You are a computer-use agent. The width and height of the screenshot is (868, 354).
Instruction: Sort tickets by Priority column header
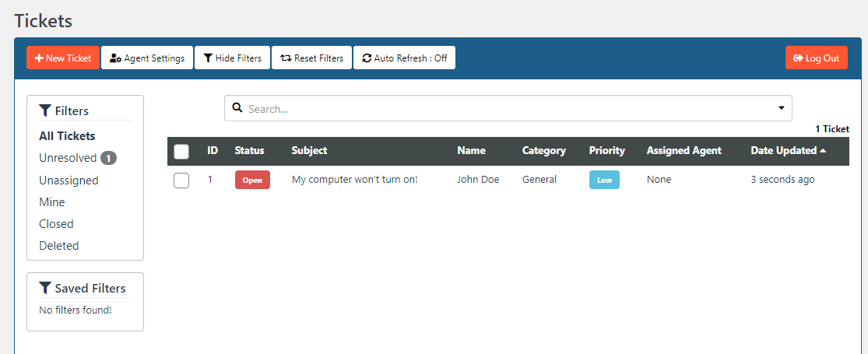pos(606,151)
